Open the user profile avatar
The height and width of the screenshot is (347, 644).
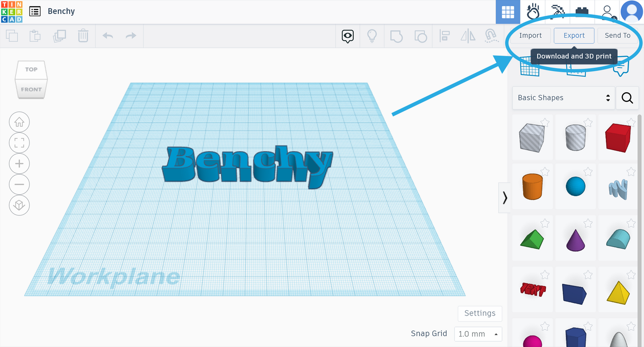(x=632, y=12)
